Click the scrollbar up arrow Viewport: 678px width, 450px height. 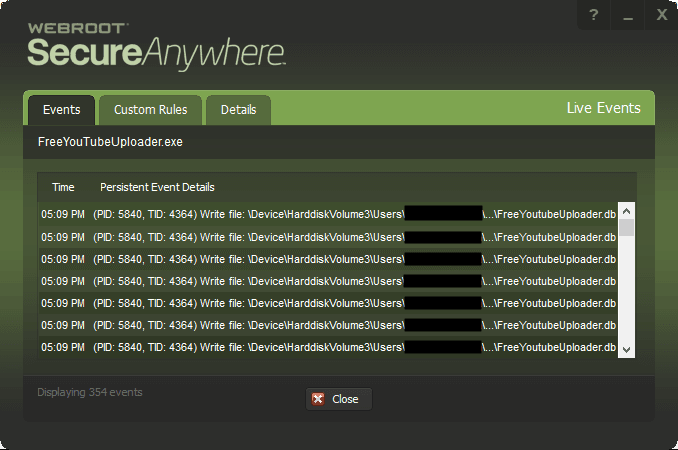(627, 211)
